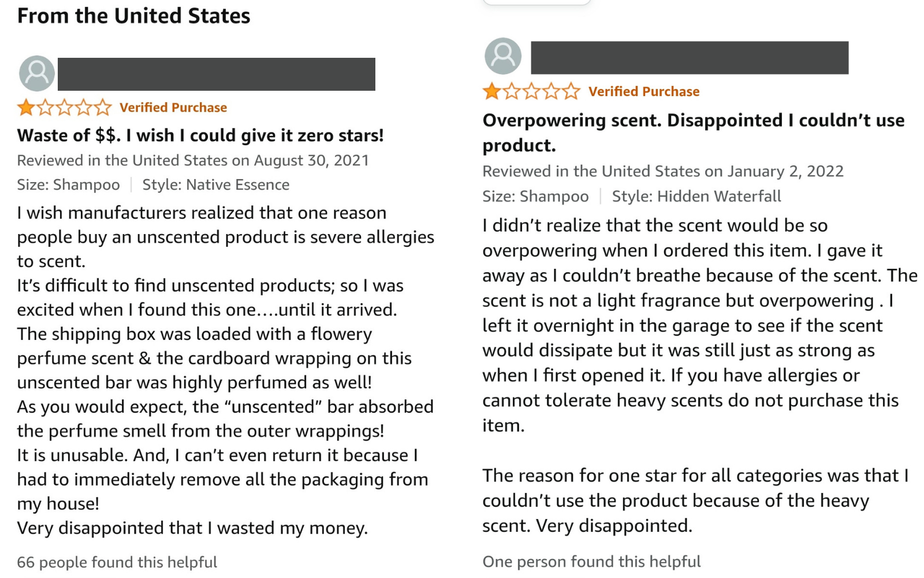Click the redacted name of the first reviewer
The width and height of the screenshot is (924, 578).
point(217,74)
